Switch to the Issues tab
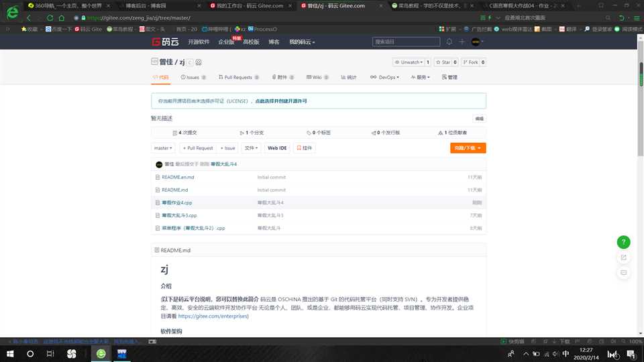 [193, 77]
